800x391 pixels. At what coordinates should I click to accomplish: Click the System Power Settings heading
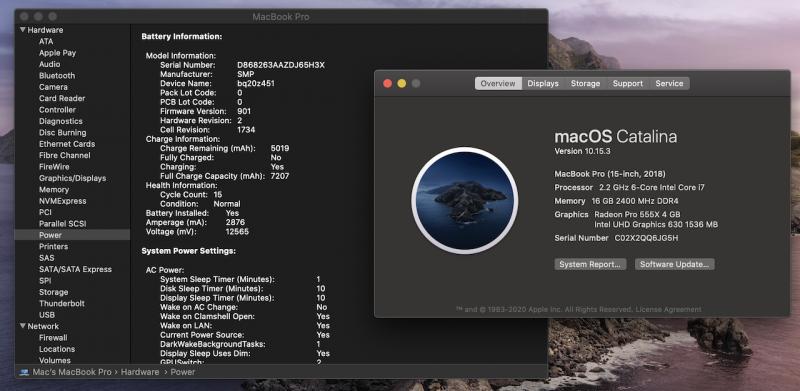click(x=188, y=251)
